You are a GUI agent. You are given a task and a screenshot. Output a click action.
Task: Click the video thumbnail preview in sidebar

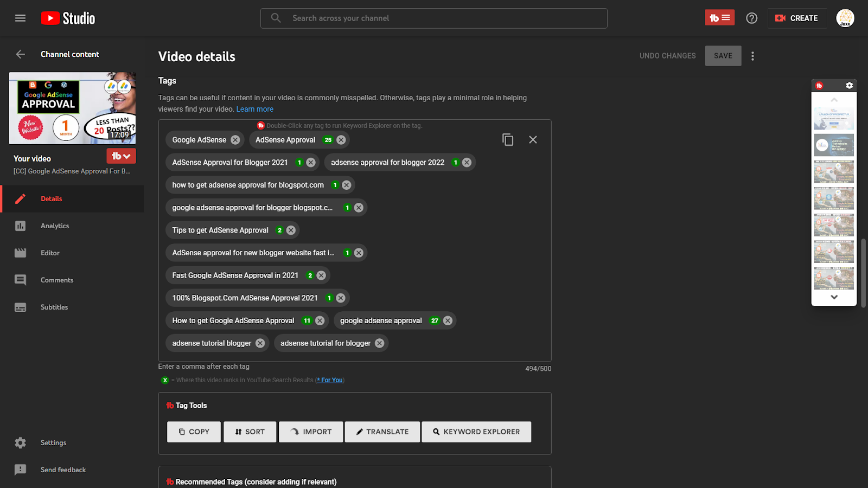point(72,108)
